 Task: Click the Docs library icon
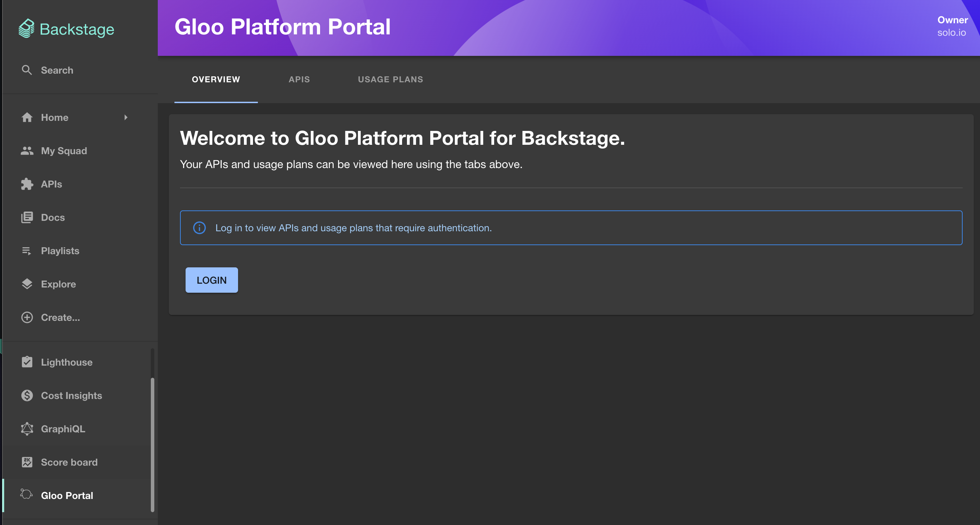(27, 217)
